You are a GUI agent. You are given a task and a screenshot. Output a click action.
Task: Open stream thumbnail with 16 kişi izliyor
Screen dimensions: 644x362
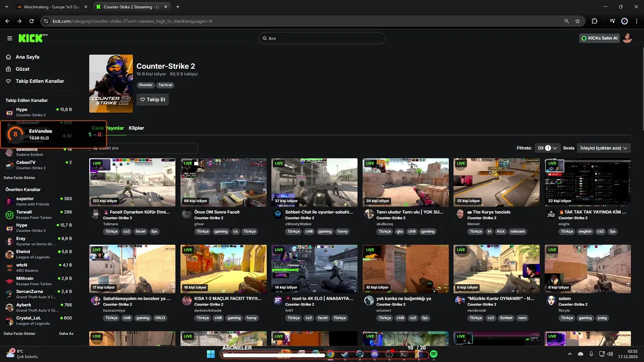[x=223, y=269]
